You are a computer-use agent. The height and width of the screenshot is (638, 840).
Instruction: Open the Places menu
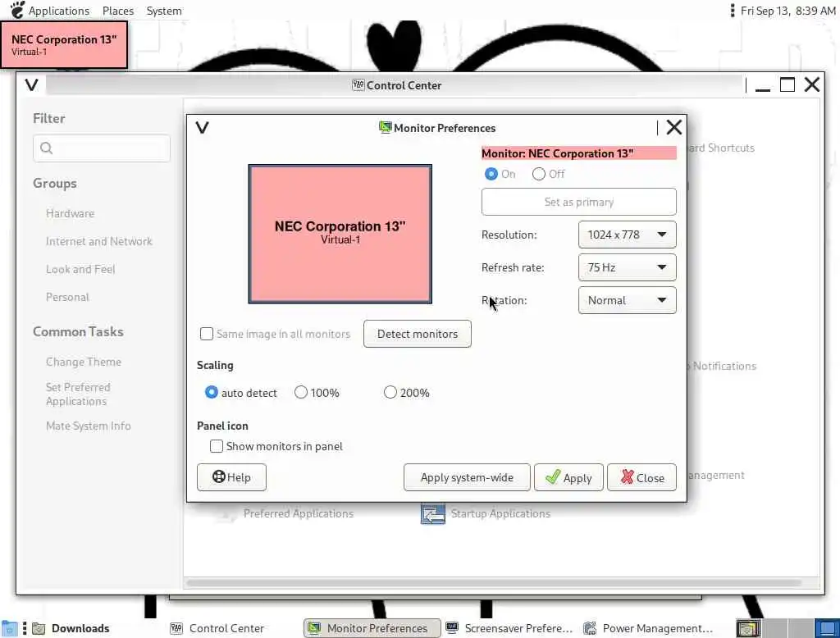pyautogui.click(x=118, y=11)
